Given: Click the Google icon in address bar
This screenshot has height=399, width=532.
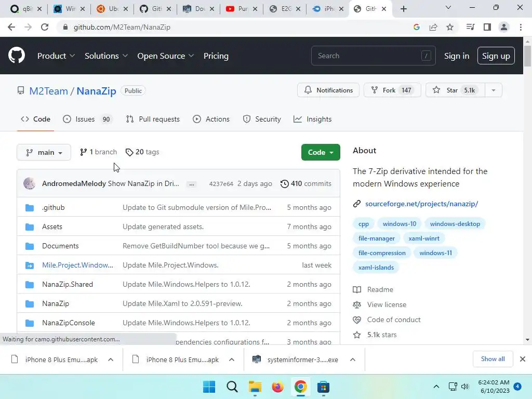Looking at the screenshot, I should click(x=417, y=27).
